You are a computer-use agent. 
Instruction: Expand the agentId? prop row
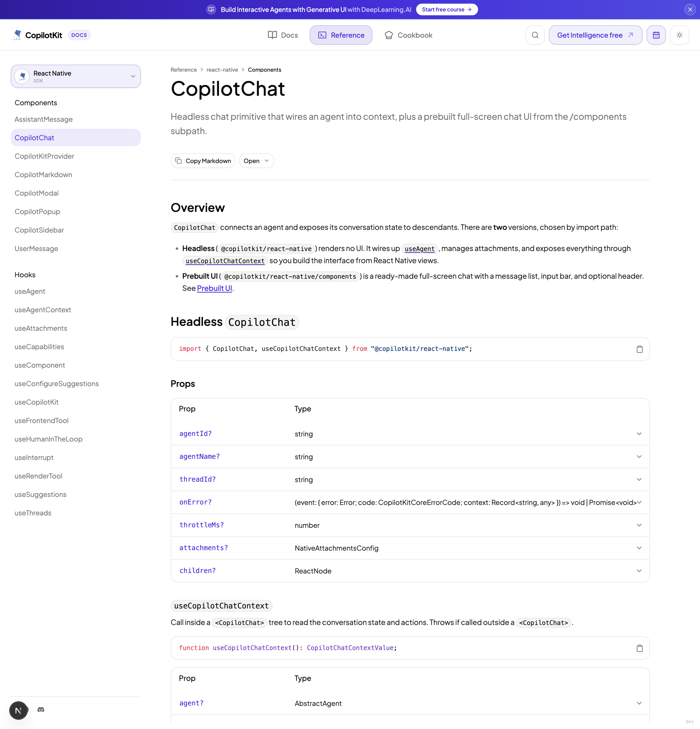click(410, 434)
